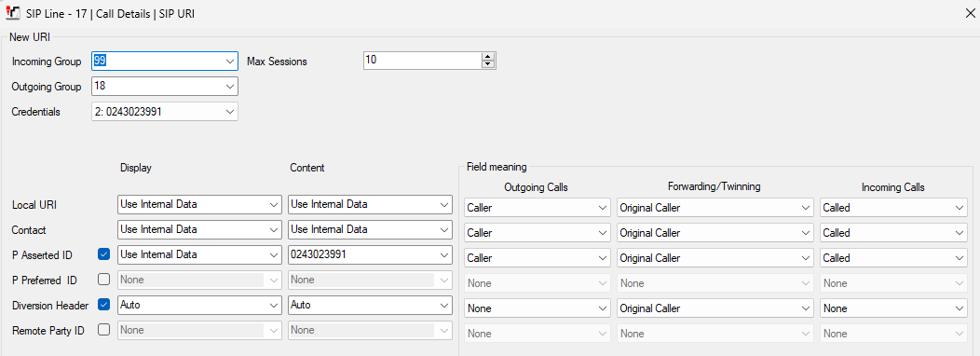Image resolution: width=980 pixels, height=356 pixels.
Task: Close the SIP URI dialog window
Action: (970, 13)
